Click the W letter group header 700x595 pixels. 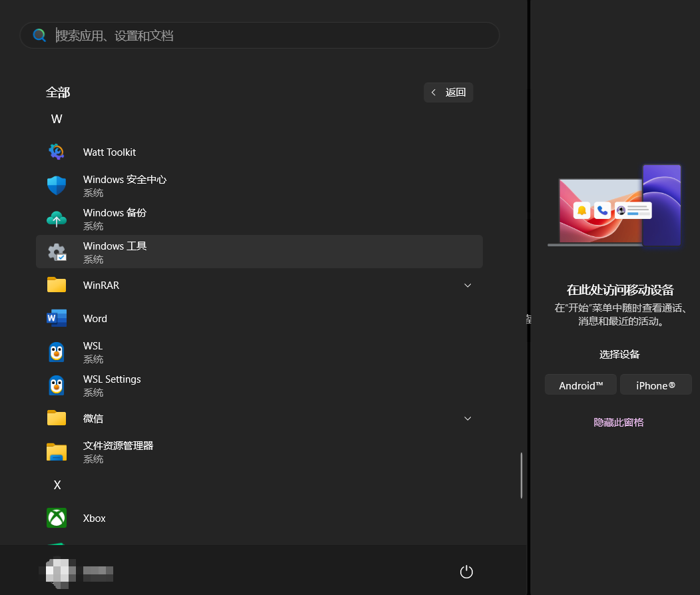pos(57,119)
